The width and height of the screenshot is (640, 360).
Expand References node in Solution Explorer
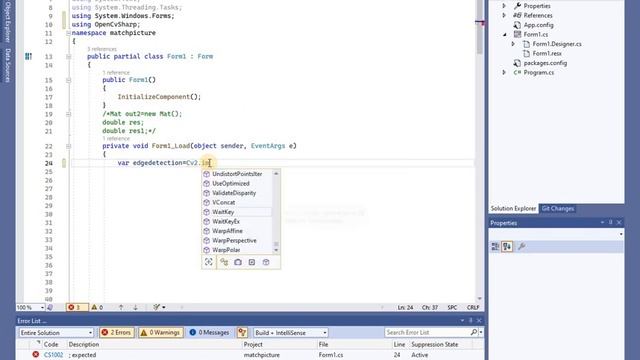[x=504, y=15]
